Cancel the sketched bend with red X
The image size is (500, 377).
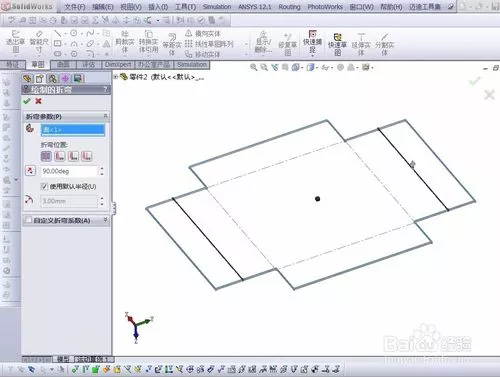38,101
